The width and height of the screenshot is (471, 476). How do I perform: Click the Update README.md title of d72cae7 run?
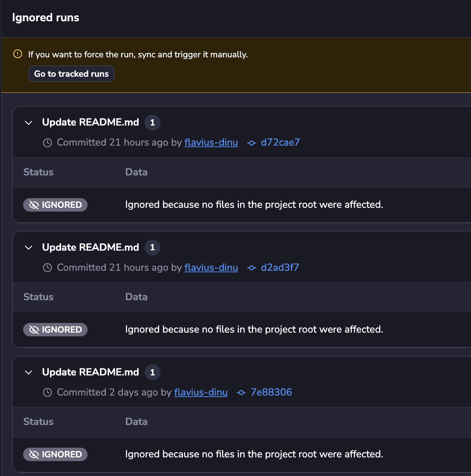(91, 122)
